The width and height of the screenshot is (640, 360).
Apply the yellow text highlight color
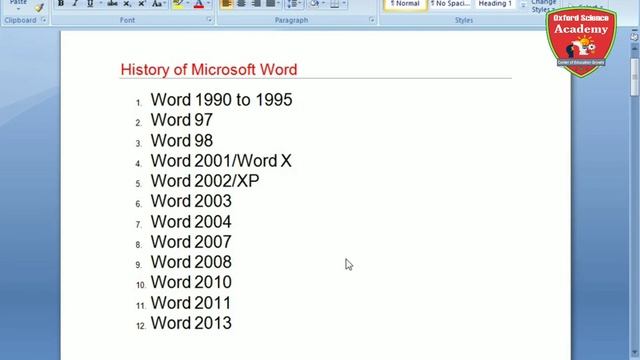coord(178,4)
